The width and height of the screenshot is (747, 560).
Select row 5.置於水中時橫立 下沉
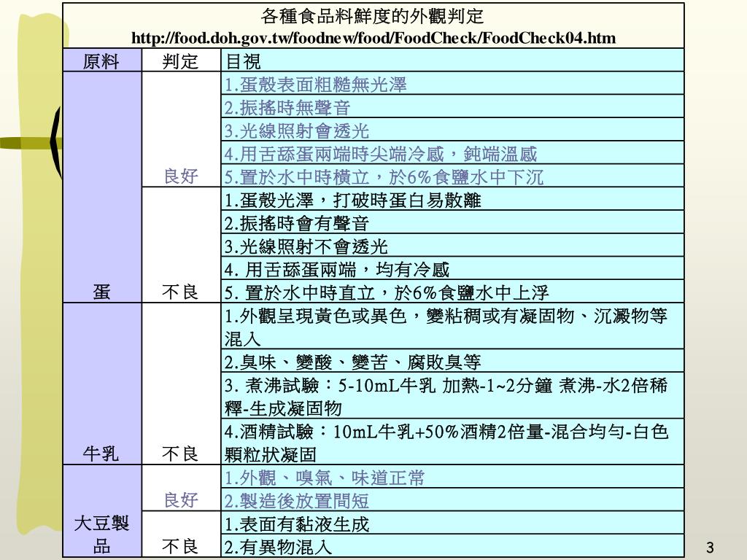pos(452,176)
